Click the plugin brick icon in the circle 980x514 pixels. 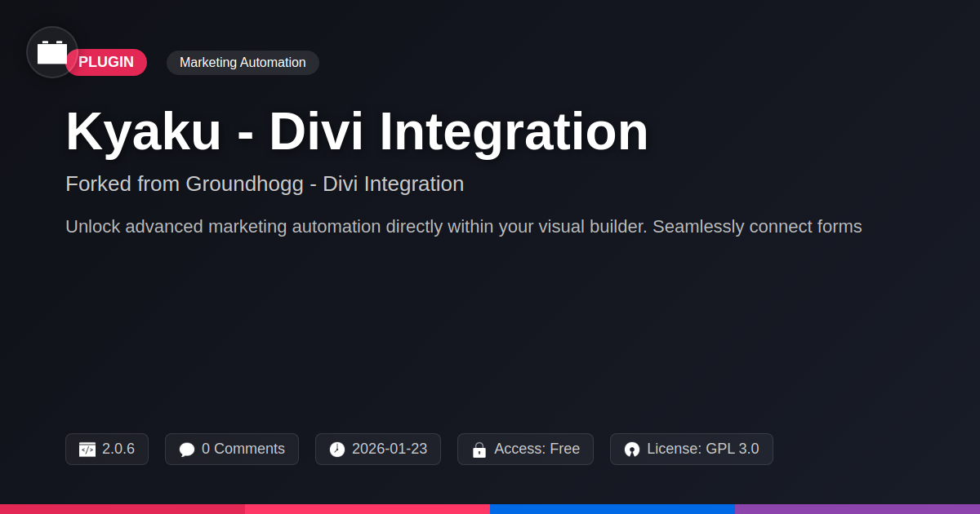point(52,52)
